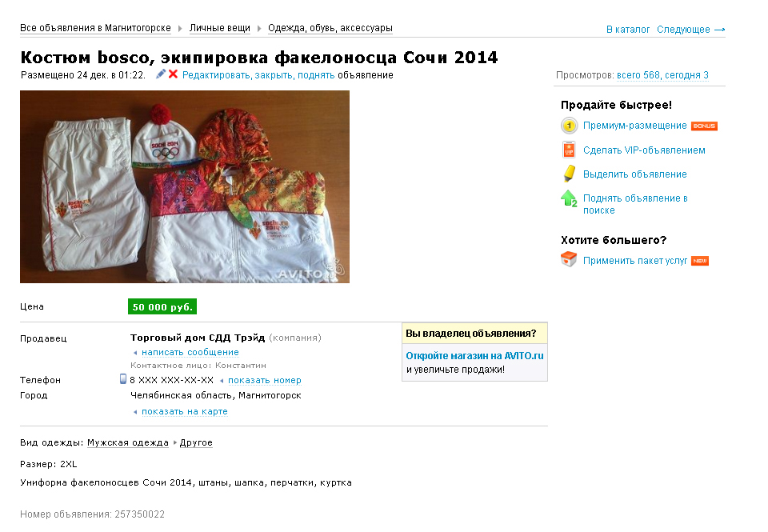Click the green 50 000 руб. price badge
Viewport: 768px width, 532px height.
(162, 306)
